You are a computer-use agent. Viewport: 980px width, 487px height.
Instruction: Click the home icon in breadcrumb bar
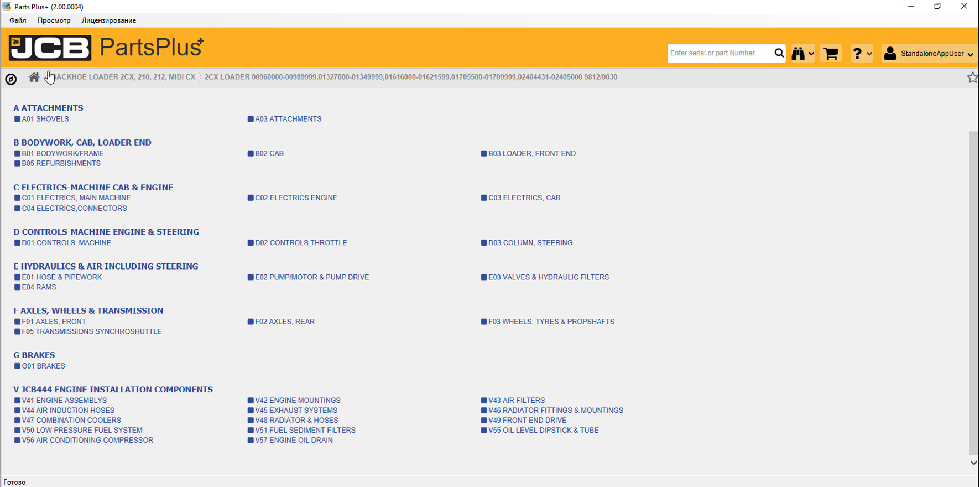34,77
